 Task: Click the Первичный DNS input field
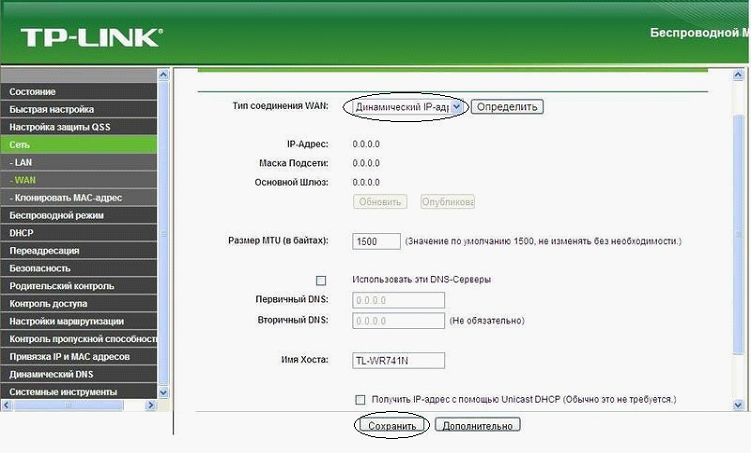click(x=398, y=300)
